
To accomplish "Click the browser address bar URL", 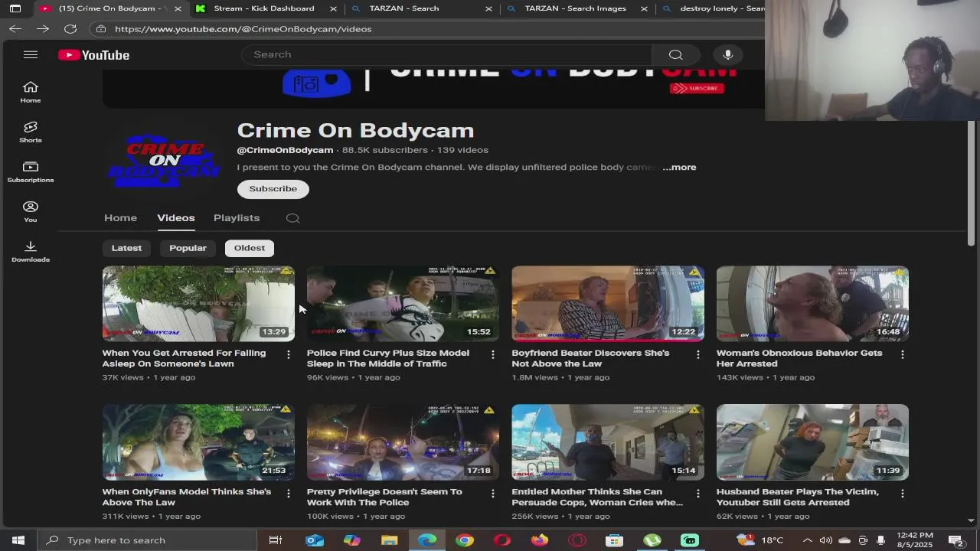I will click(243, 28).
